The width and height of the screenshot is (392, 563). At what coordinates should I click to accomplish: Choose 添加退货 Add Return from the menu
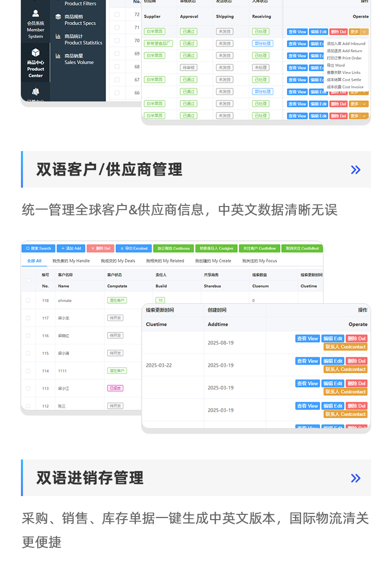[344, 51]
